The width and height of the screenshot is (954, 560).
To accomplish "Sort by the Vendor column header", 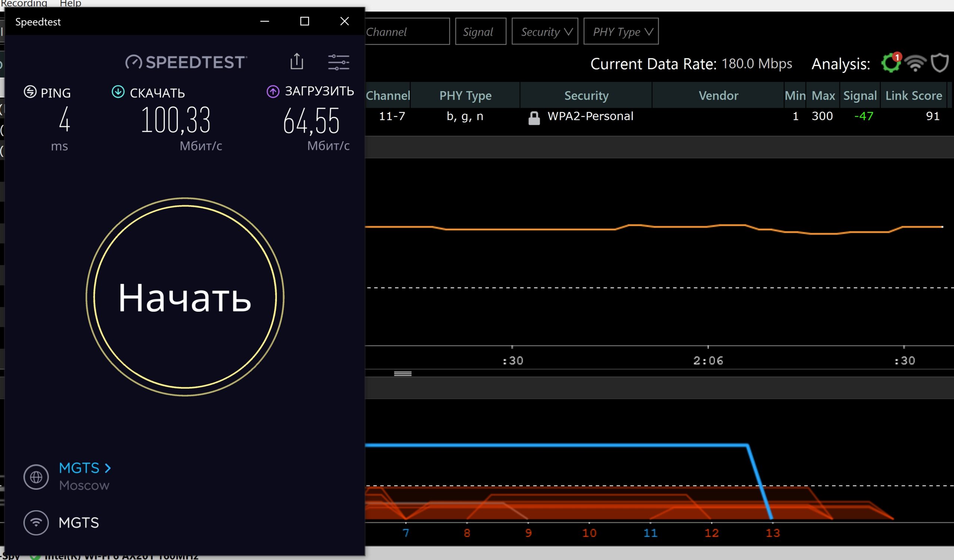I will 718,95.
